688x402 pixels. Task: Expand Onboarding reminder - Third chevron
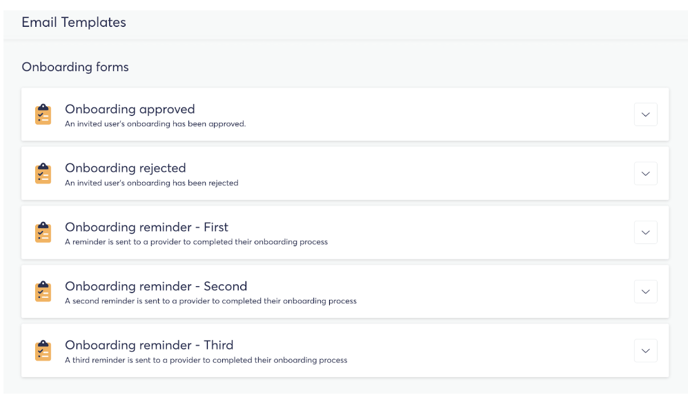click(x=645, y=351)
